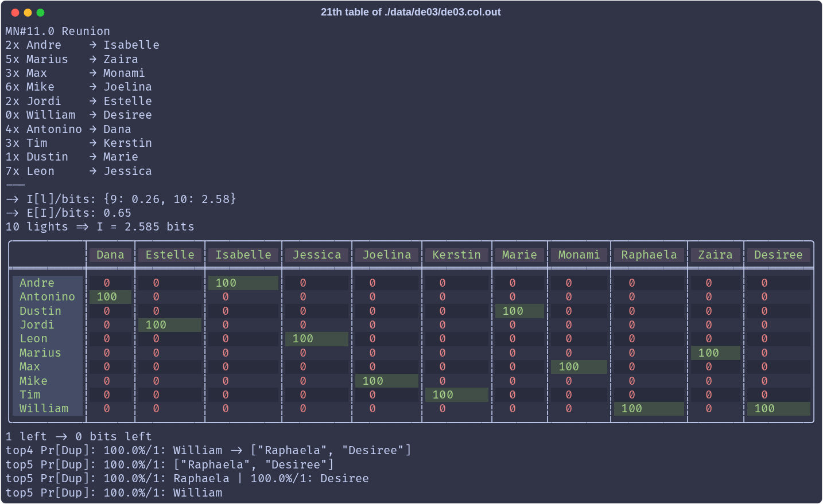This screenshot has width=823, height=504.
Task: Click the green fullscreen window button
Action: coord(40,13)
